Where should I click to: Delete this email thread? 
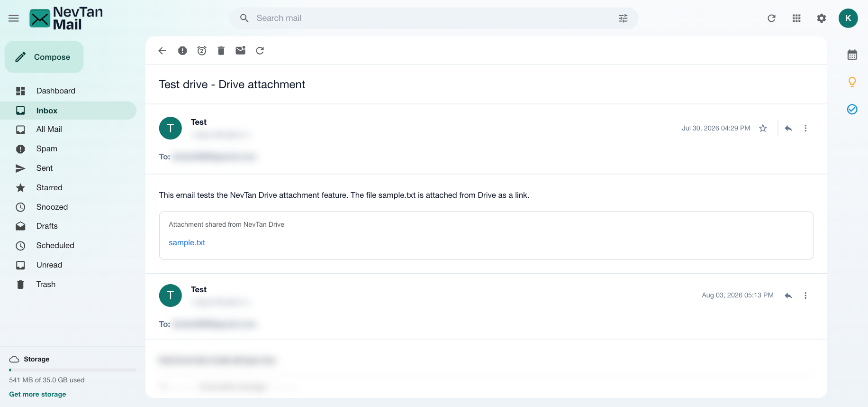(221, 51)
